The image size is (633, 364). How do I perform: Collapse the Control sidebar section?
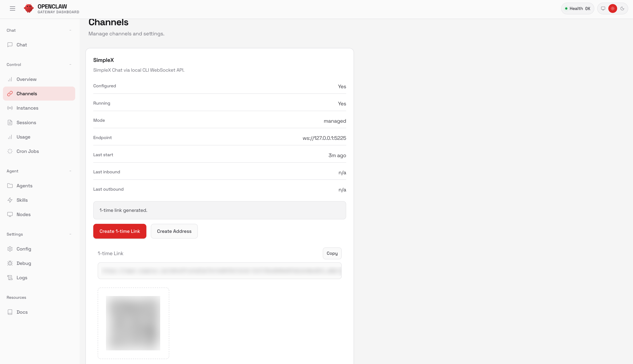click(70, 64)
